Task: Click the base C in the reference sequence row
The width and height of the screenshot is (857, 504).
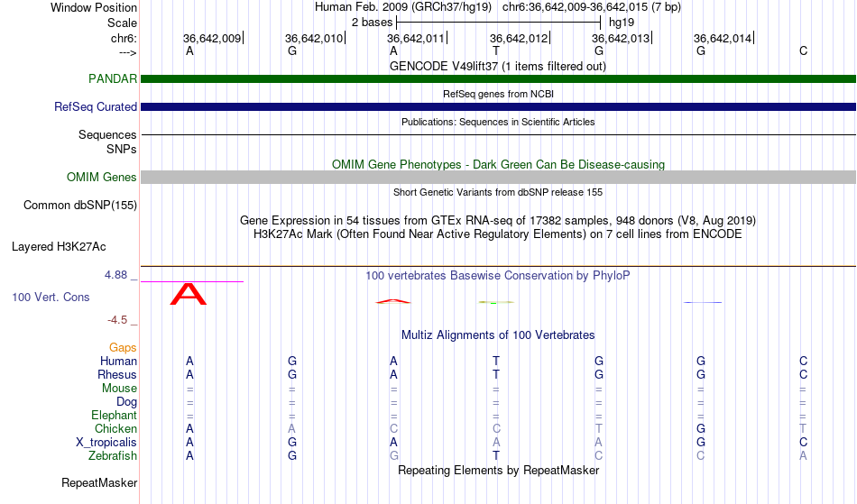Action: tap(803, 50)
